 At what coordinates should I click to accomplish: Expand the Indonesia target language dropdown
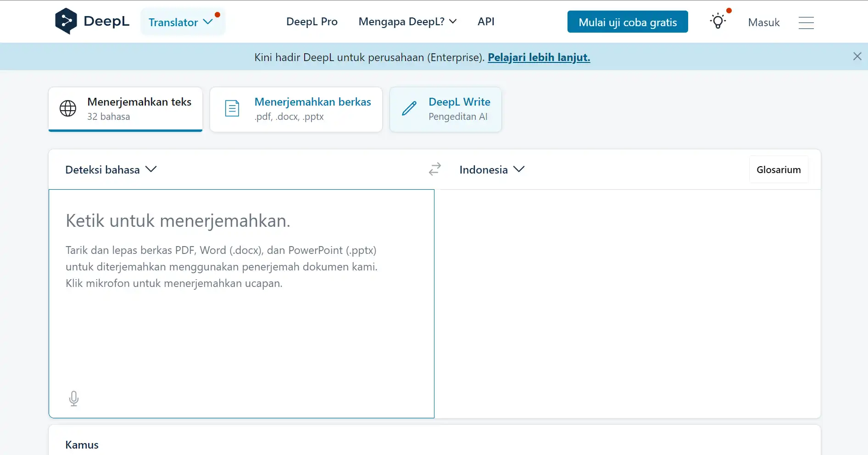click(x=492, y=169)
